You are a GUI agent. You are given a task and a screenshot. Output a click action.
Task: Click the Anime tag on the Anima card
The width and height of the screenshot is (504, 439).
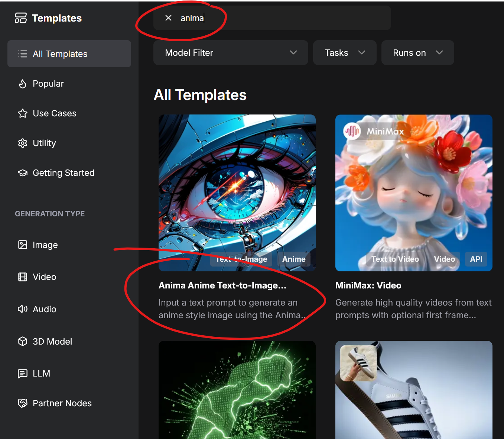(294, 259)
